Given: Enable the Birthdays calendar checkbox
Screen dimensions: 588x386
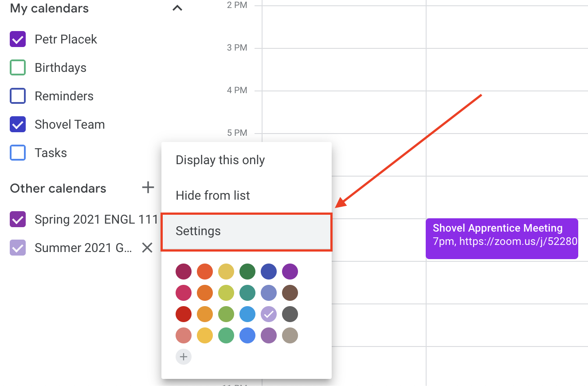Looking at the screenshot, I should (18, 67).
